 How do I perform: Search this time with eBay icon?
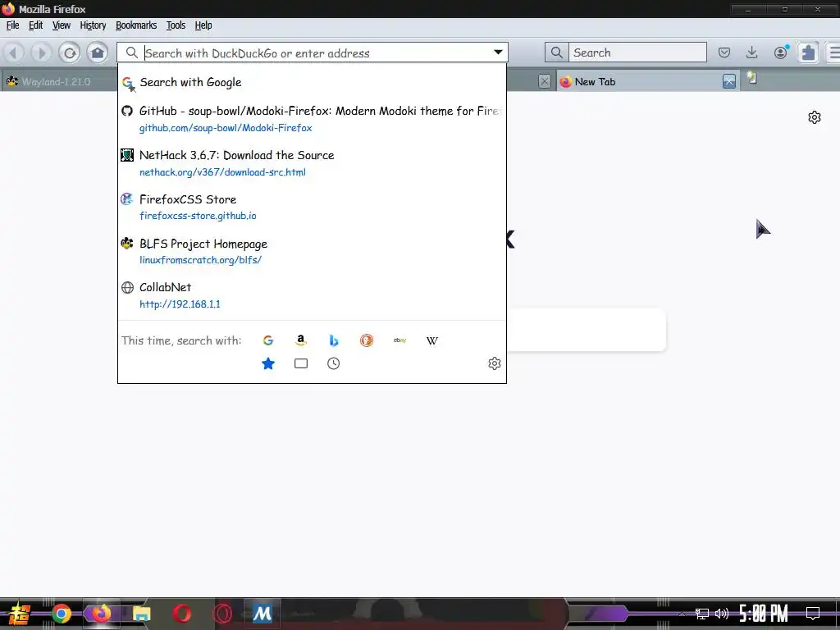click(399, 340)
